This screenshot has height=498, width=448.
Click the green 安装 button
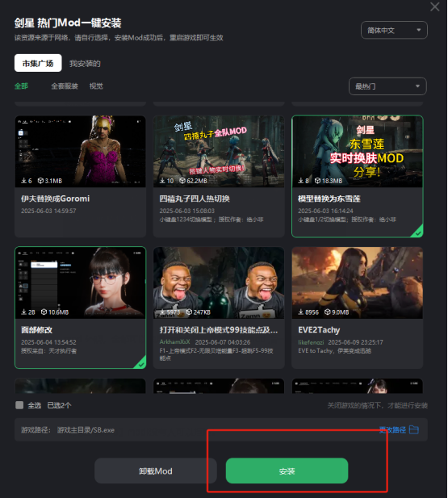click(287, 471)
